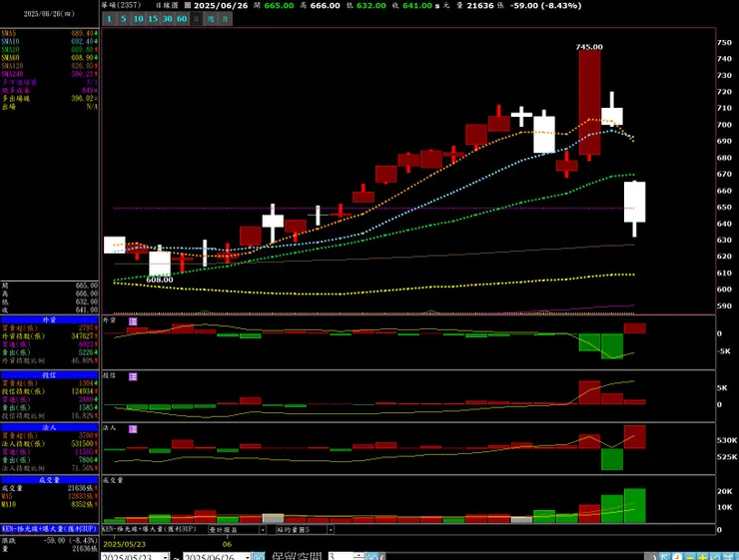739x560 pixels.
Task: Select the daily (日) timeframe button
Action: coord(197,19)
